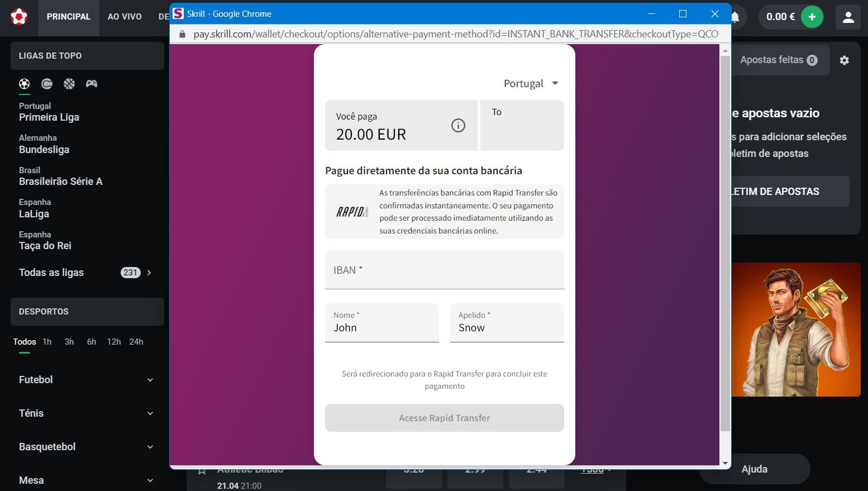
Task: Open the betting slip settings gear
Action: 844,60
